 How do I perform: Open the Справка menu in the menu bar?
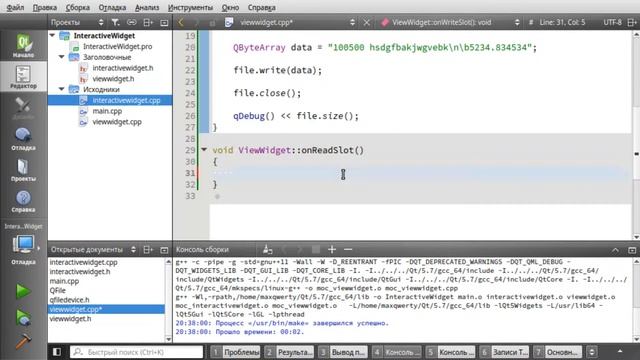coord(262,7)
